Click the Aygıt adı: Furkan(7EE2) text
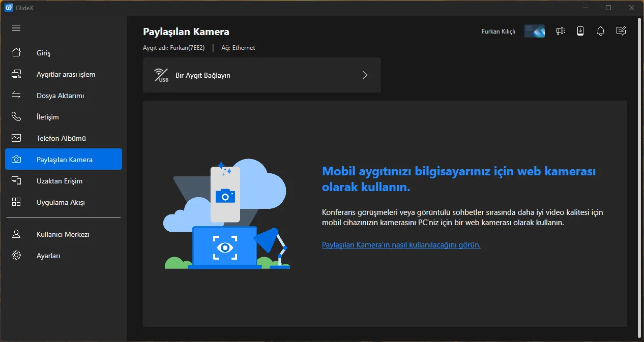The image size is (644, 342). pos(174,48)
